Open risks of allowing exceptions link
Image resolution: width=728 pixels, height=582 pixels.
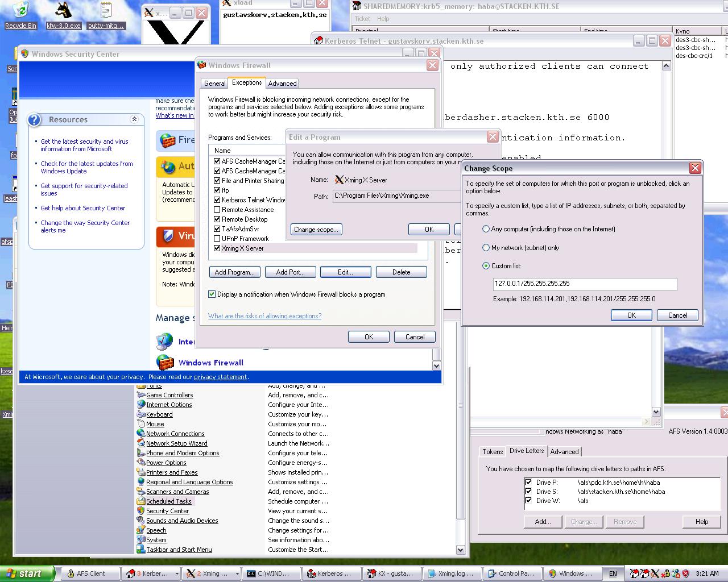click(x=264, y=316)
